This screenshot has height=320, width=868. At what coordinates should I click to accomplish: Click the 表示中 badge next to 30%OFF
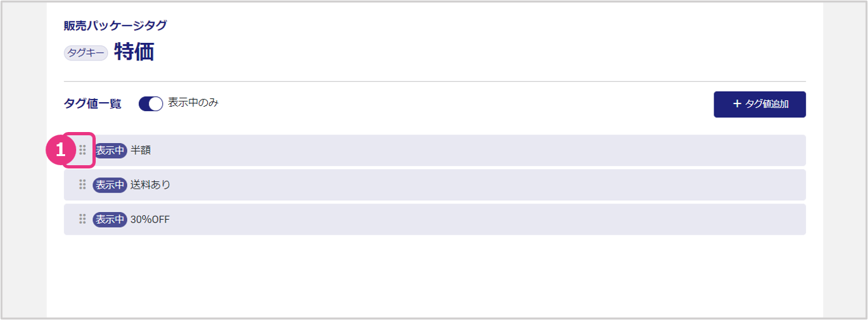[x=110, y=219]
